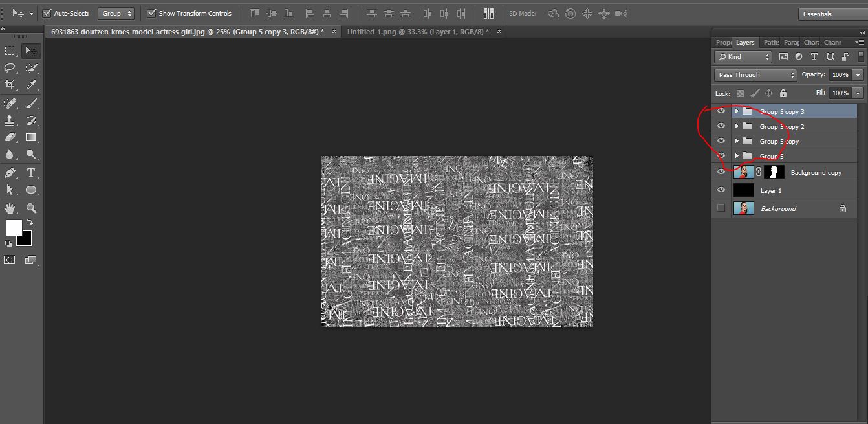Viewport: 868px width, 424px height.
Task: Open the Essentials workspace dropdown
Action: point(831,14)
